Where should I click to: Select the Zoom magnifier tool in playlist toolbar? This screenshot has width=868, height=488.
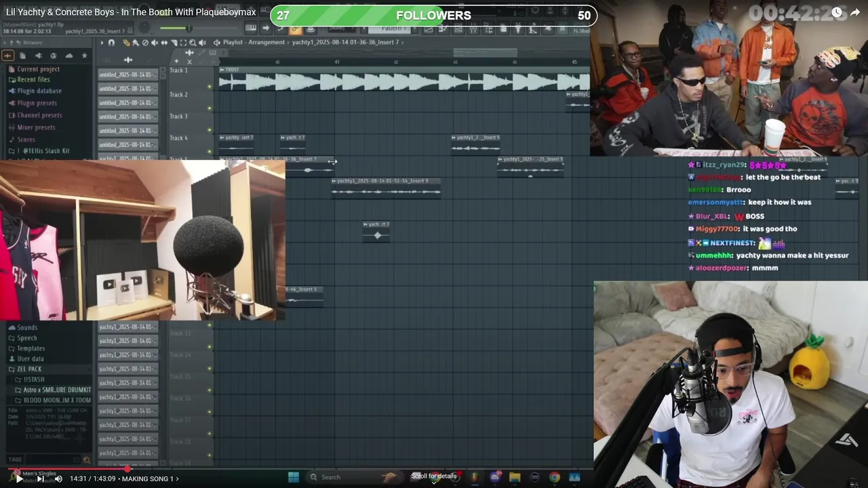coord(193,43)
